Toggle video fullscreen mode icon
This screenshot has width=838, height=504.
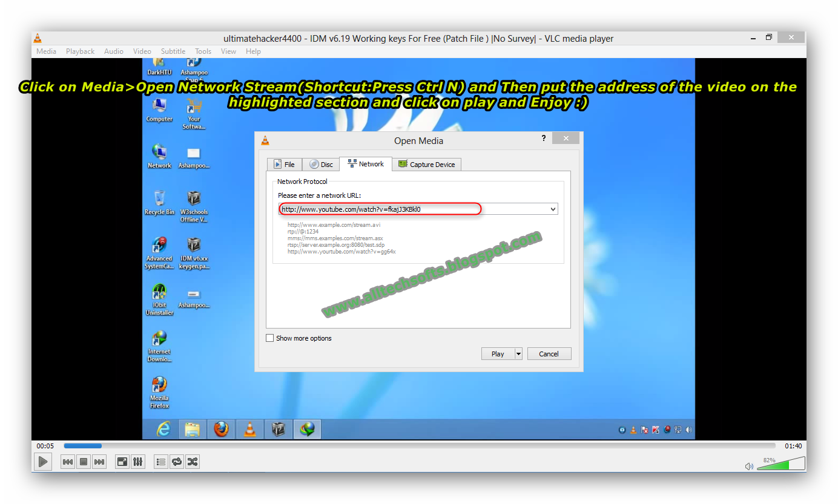[x=122, y=462]
